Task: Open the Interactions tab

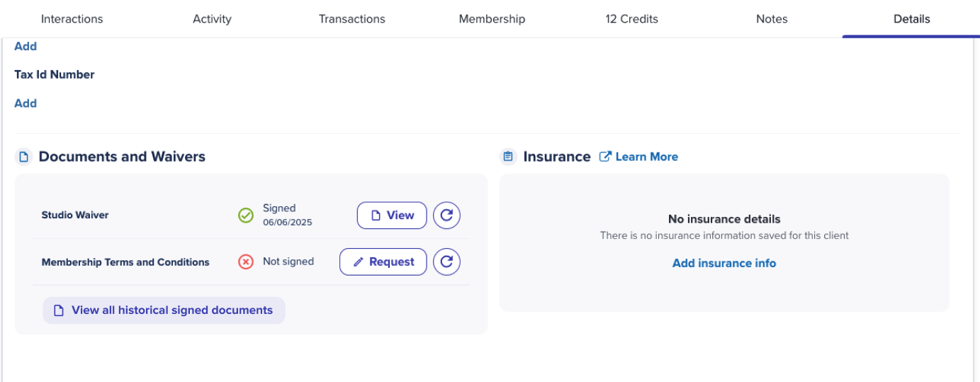Action: pos(72,19)
